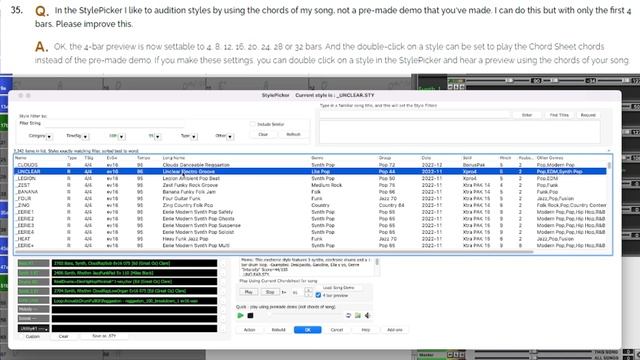Click Play using current chord sheet

pos(249,292)
